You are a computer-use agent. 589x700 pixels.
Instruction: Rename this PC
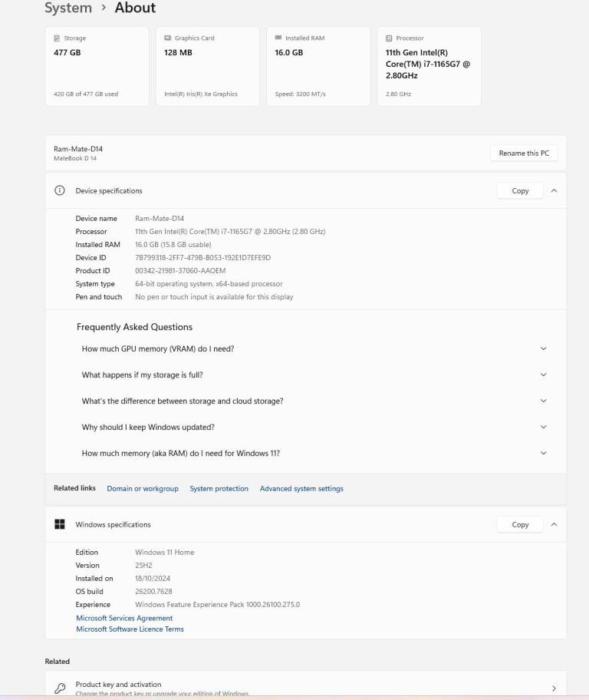coord(524,154)
